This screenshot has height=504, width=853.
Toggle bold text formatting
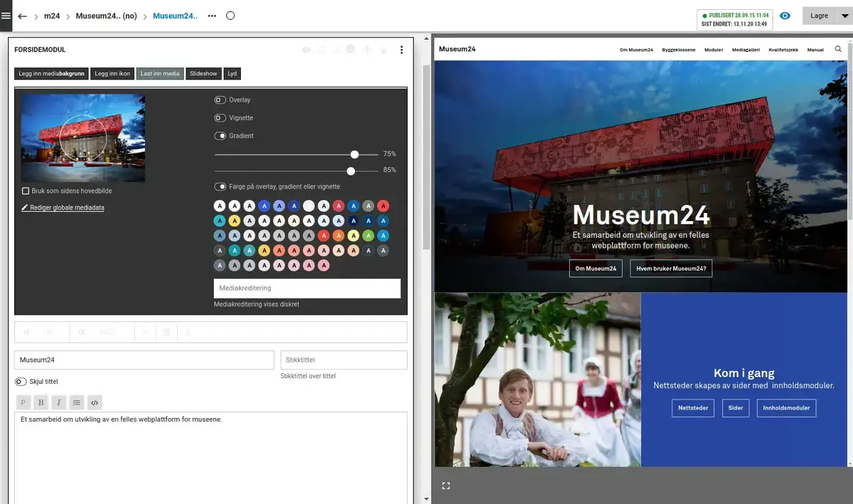pyautogui.click(x=41, y=402)
